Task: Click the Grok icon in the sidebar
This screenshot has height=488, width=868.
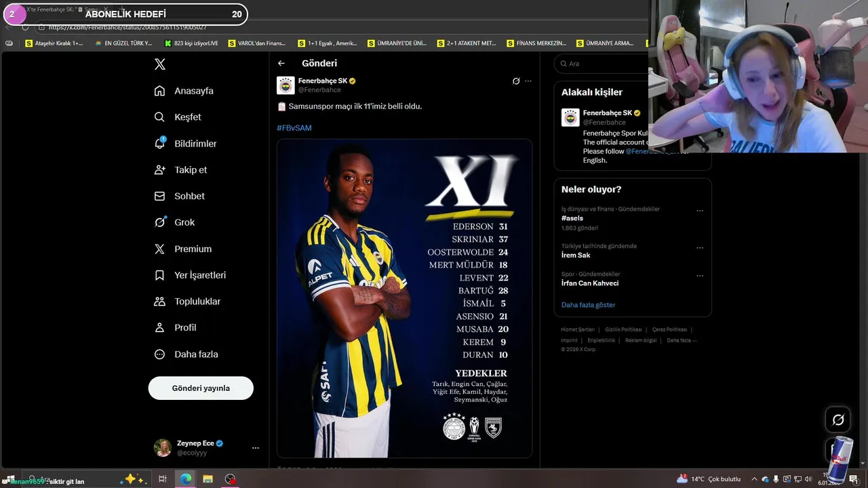Action: point(159,222)
